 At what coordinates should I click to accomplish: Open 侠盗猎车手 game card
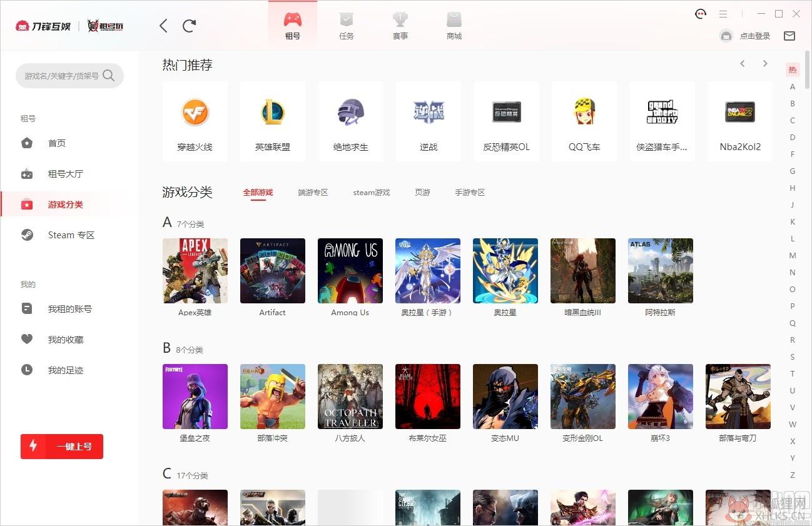pyautogui.click(x=662, y=121)
